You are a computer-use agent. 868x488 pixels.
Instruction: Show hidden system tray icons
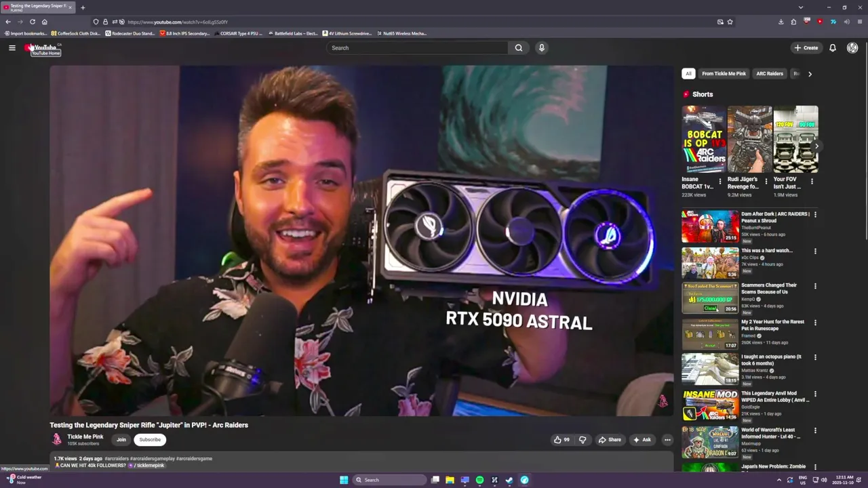tap(778, 480)
